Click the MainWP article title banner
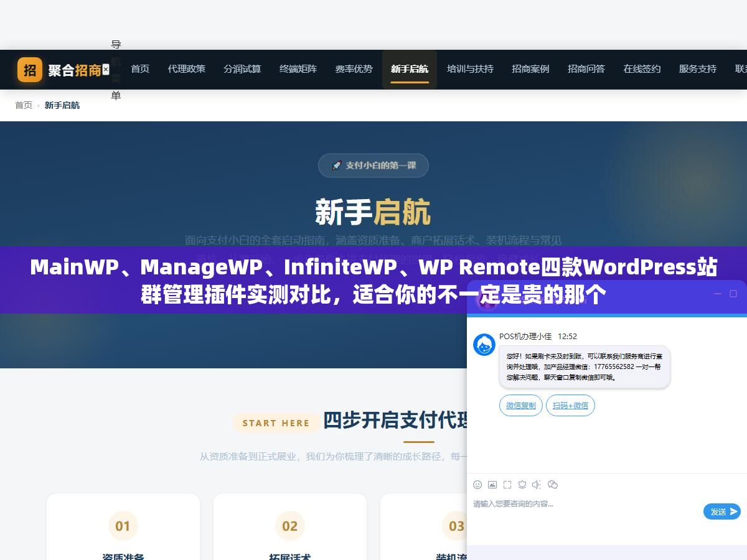The image size is (747, 560). click(x=374, y=280)
